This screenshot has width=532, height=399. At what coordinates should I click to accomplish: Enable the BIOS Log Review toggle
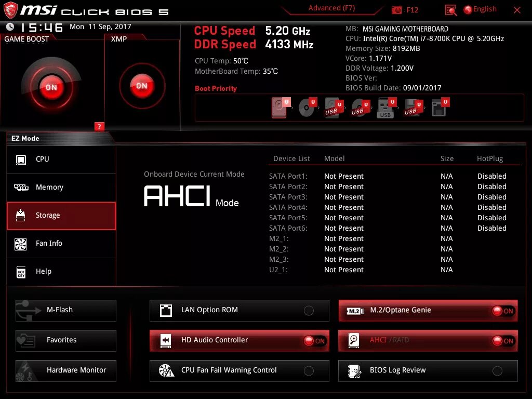tap(497, 371)
